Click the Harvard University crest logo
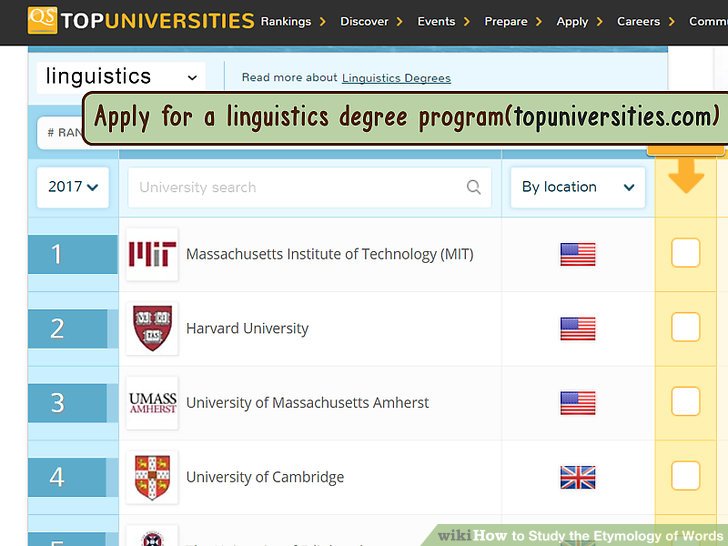 point(152,328)
